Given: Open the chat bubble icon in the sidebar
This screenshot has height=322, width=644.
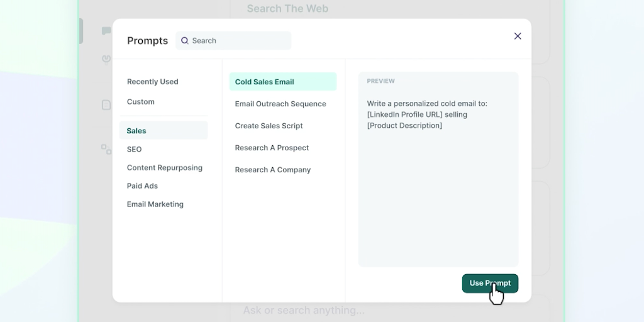Looking at the screenshot, I should [106, 31].
